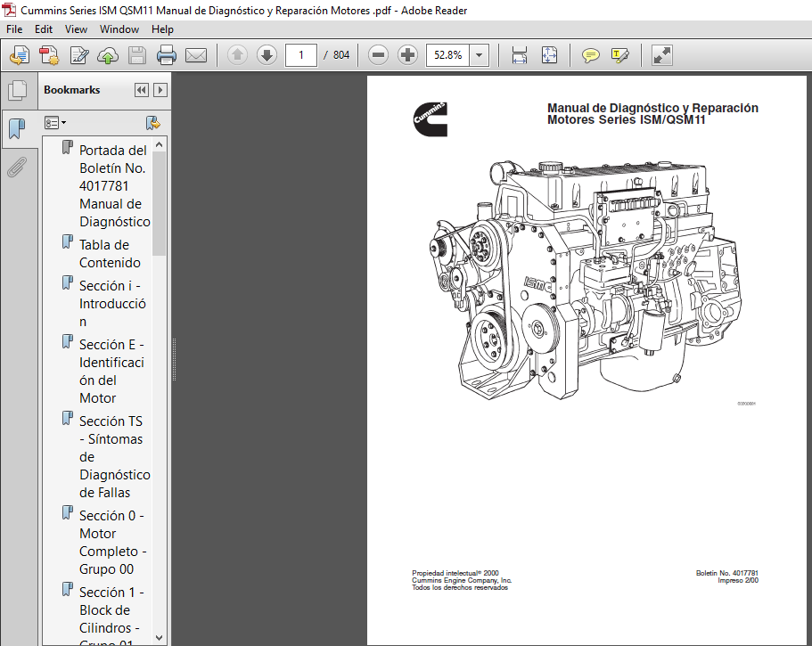The width and height of the screenshot is (812, 646).
Task: Click the Sección 0 bookmark icon
Action: click(68, 512)
